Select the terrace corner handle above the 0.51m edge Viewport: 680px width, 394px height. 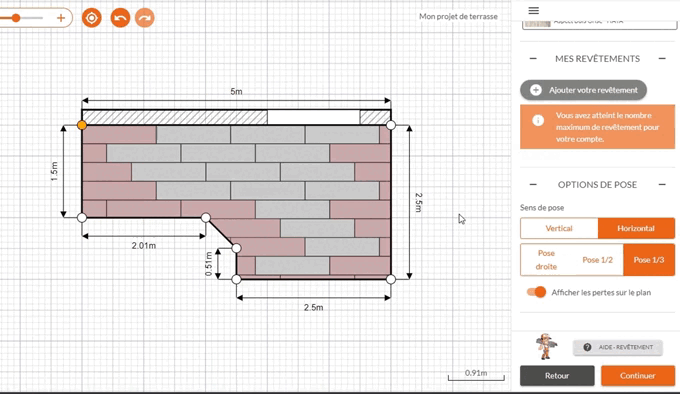click(x=236, y=248)
